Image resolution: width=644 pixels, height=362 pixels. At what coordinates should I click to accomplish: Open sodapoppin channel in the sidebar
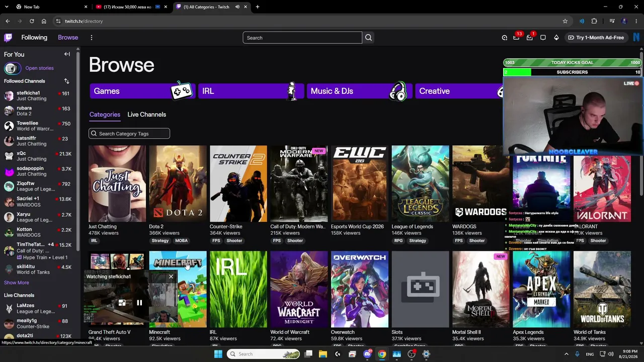coord(38,171)
